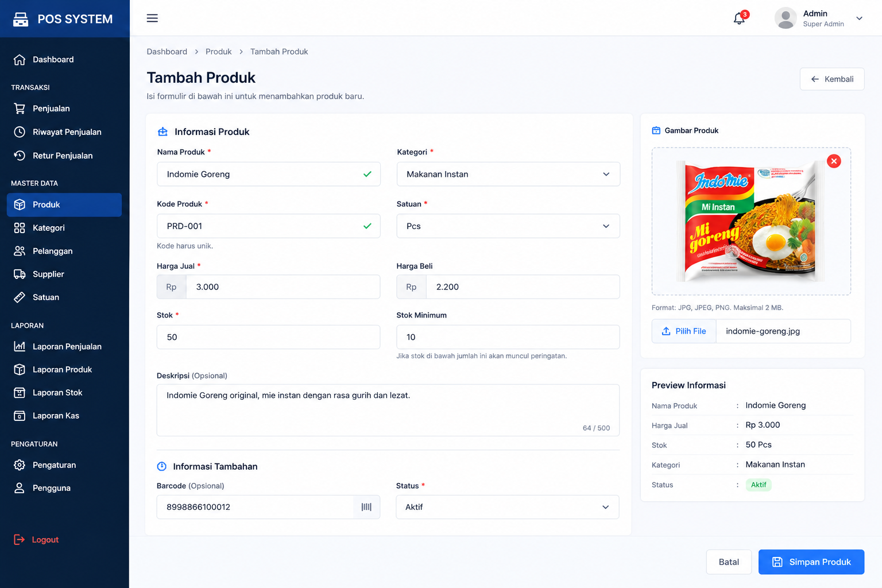The image size is (882, 588).
Task: Click the Simpan Produk button
Action: [x=811, y=562]
